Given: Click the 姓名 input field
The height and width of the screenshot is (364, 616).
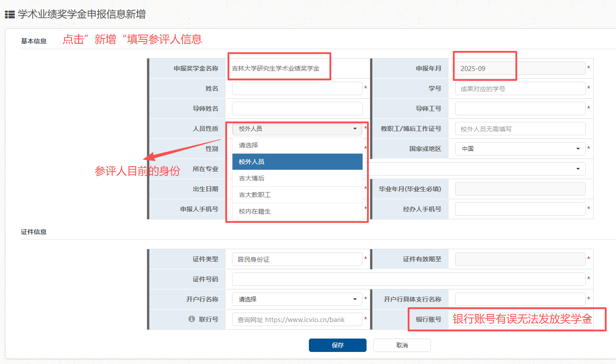Looking at the screenshot, I should coord(297,88).
